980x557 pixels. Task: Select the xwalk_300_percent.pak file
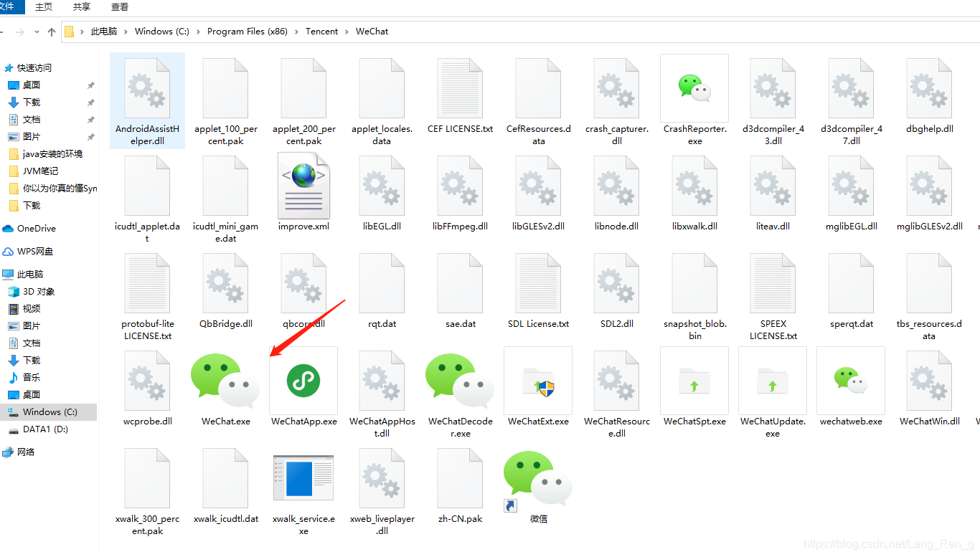point(147,491)
